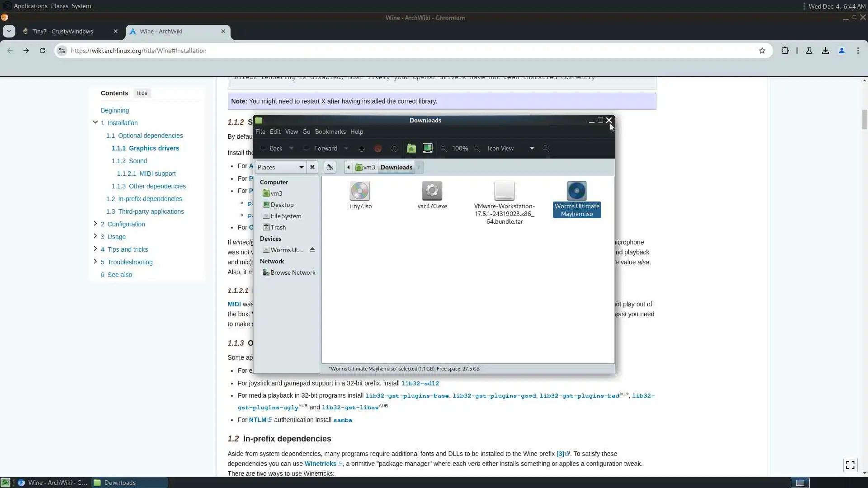Open the Bookmarks menu
This screenshot has height=488, width=868.
[x=330, y=131]
